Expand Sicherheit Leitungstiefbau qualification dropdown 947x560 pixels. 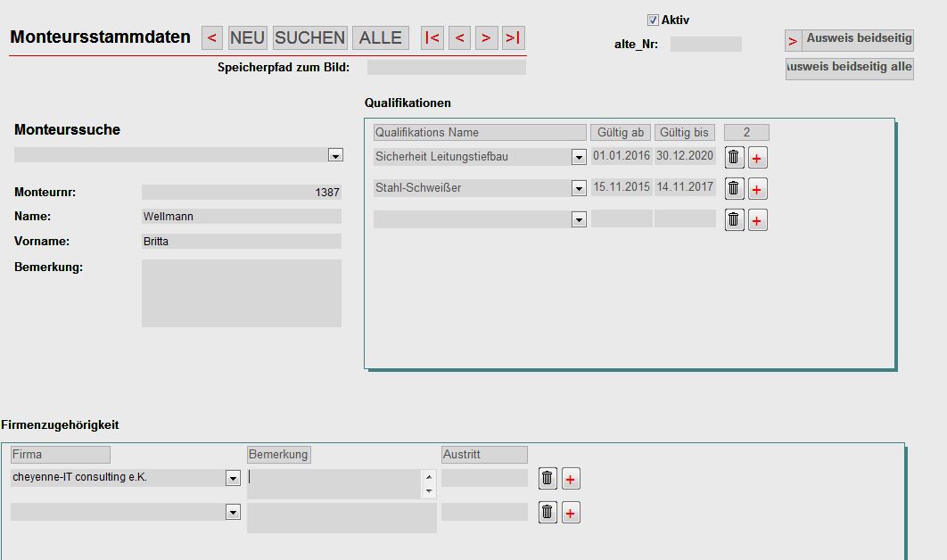pos(579,157)
